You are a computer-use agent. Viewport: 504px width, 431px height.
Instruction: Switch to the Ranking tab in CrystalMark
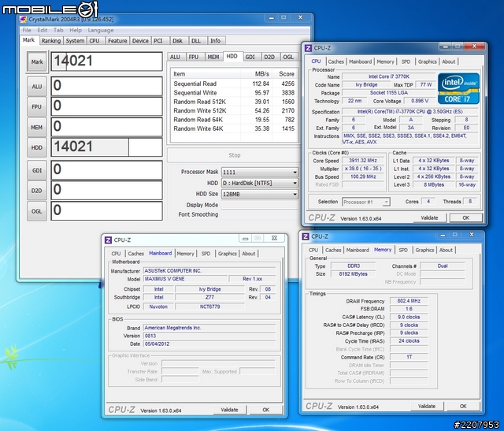(51, 41)
